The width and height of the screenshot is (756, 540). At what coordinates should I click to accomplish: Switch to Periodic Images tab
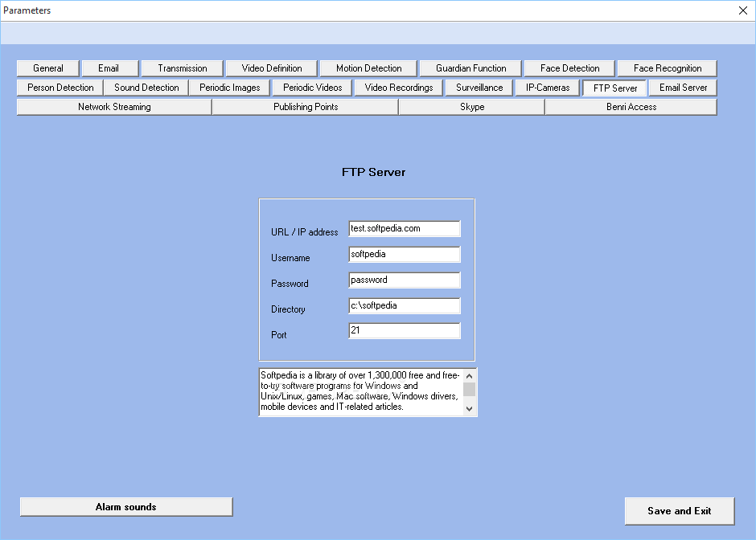[229, 88]
